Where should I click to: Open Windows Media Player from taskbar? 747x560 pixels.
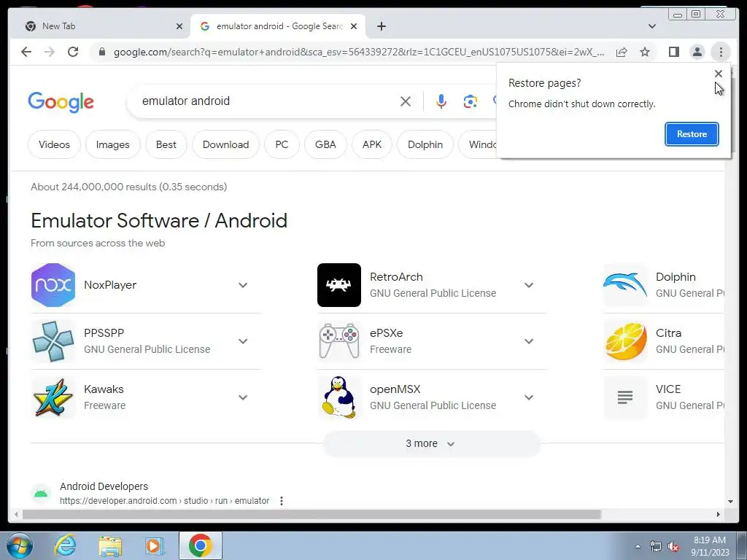coord(154,545)
